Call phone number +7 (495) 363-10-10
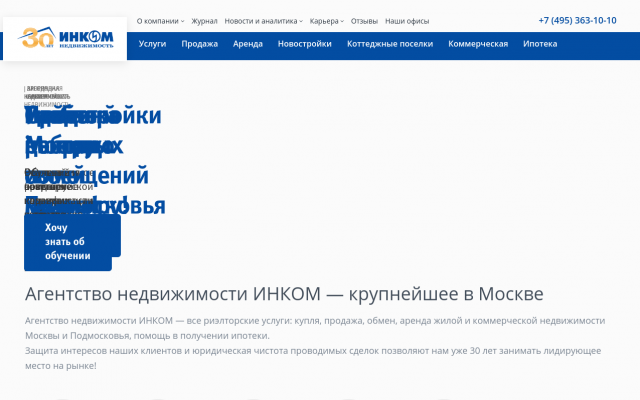 577,20
